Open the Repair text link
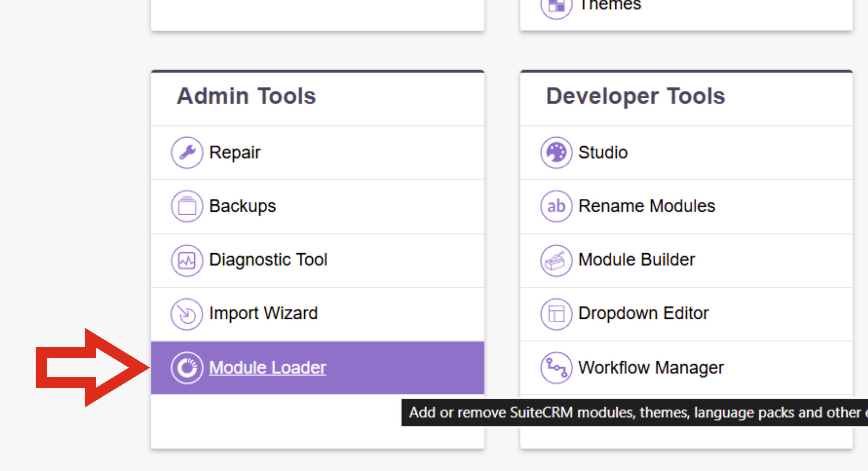This screenshot has height=471, width=868. click(x=235, y=153)
